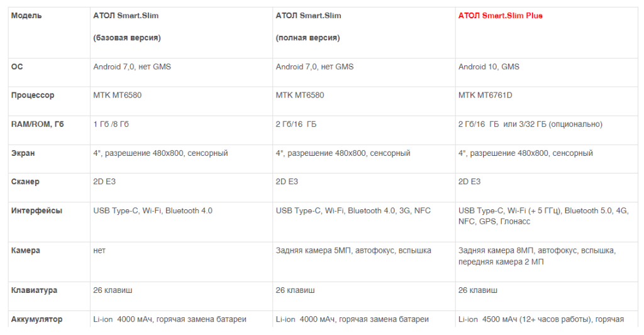Click the cell with Bluetooth 4.0, 3G, NFC
644x335 pixels.
(x=353, y=211)
